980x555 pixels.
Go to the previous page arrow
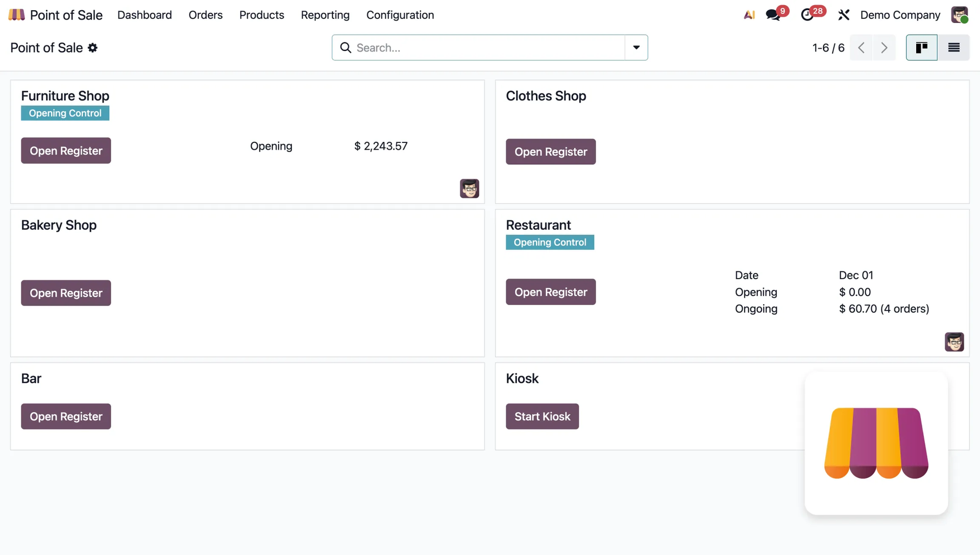861,47
